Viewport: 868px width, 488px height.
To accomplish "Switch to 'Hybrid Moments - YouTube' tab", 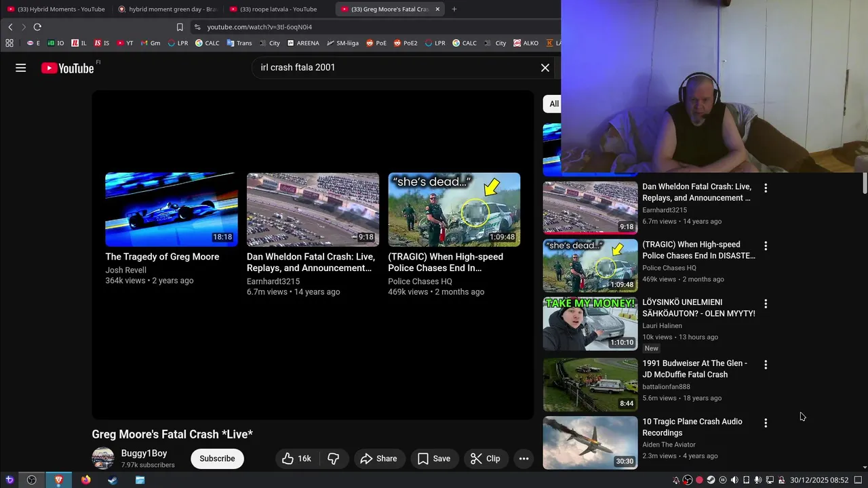I will click(56, 9).
